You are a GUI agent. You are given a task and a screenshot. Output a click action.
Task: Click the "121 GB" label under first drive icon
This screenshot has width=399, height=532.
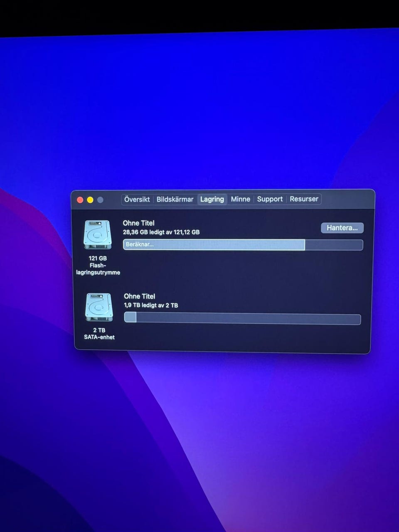click(98, 259)
